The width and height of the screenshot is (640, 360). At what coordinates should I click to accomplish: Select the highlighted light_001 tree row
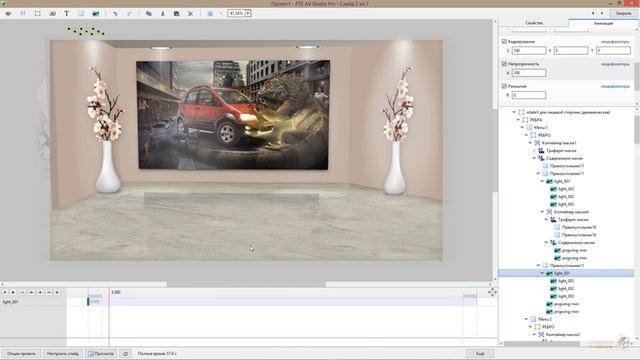click(567, 273)
